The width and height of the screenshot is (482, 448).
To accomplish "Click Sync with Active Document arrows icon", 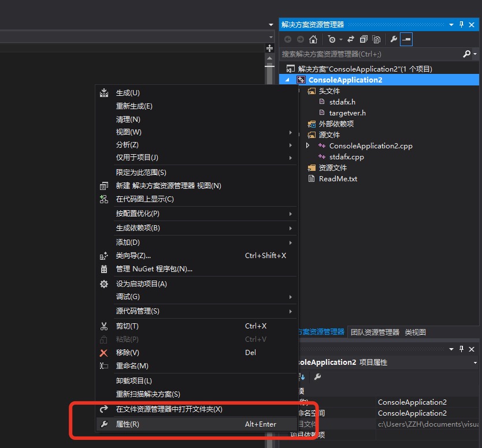I will coord(351,39).
